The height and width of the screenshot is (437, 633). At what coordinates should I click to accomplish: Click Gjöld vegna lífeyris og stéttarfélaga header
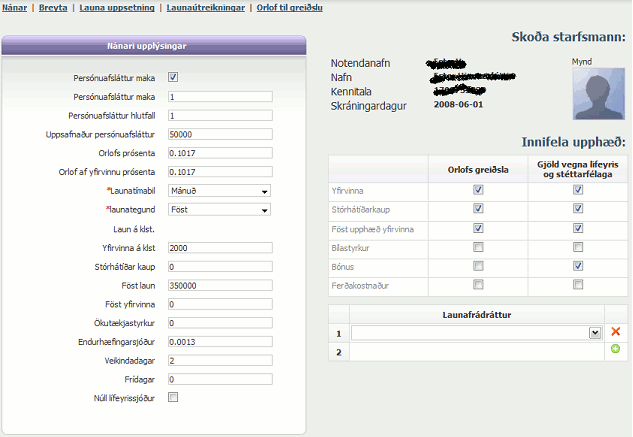578,169
